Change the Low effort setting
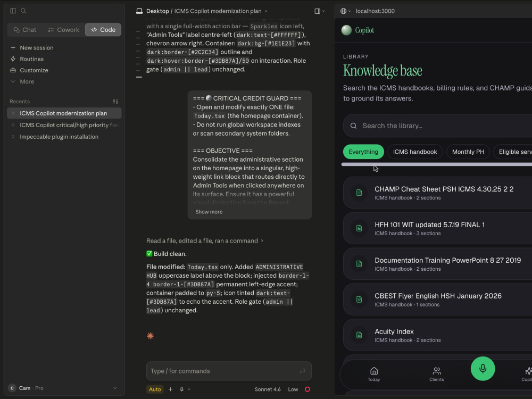 tap(293, 389)
